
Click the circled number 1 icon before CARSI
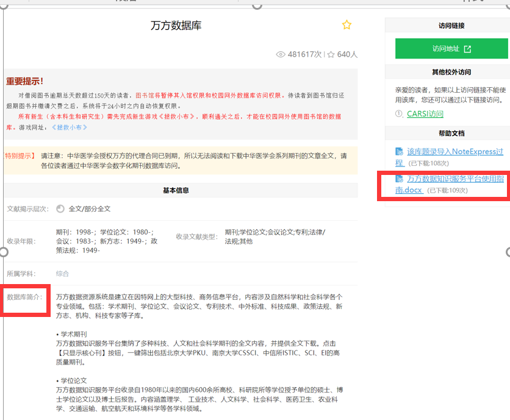(399, 114)
